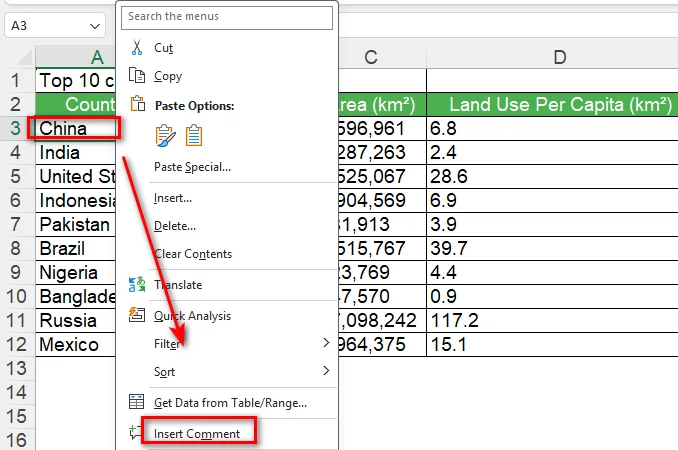Click cell containing Brazil
Image resolution: width=678 pixels, height=450 pixels.
coord(76,248)
